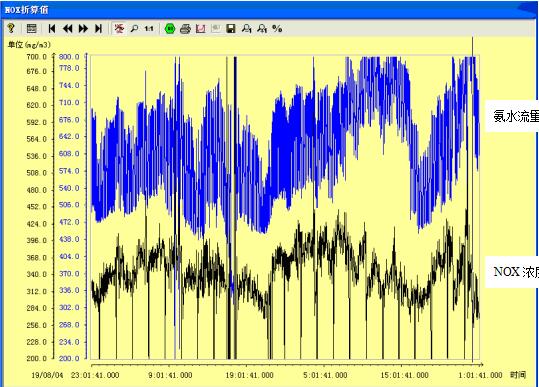Image resolution: width=539 pixels, height=387 pixels.
Task: Step forward with the fast-forward arrows
Action: [83, 29]
